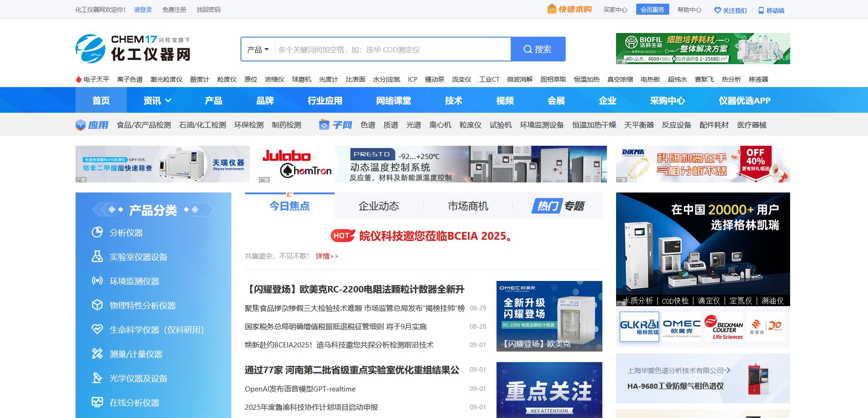Select the GLKRUI 格林凯瑞 brand logo
The width and height of the screenshot is (868, 418).
[x=639, y=327]
